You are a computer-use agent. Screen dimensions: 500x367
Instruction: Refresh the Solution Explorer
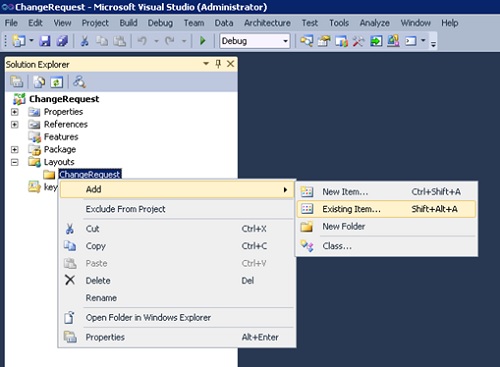[x=56, y=82]
